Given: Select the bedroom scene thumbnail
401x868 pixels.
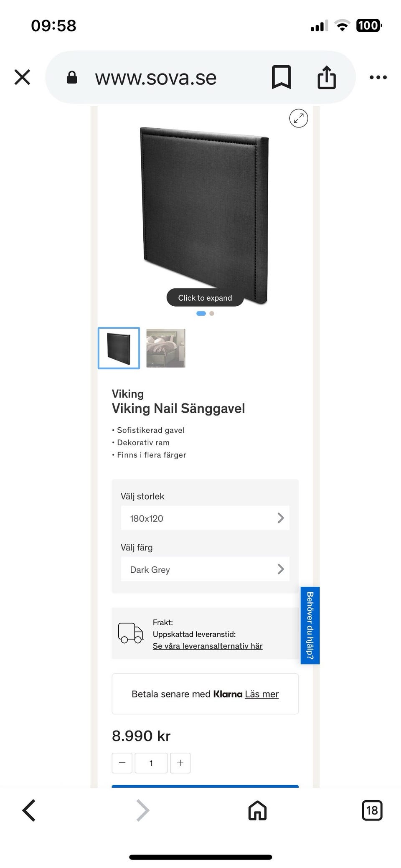Looking at the screenshot, I should (x=166, y=348).
